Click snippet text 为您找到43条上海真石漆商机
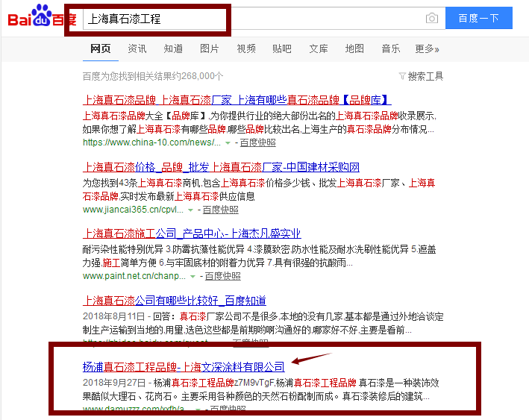 click(142, 184)
